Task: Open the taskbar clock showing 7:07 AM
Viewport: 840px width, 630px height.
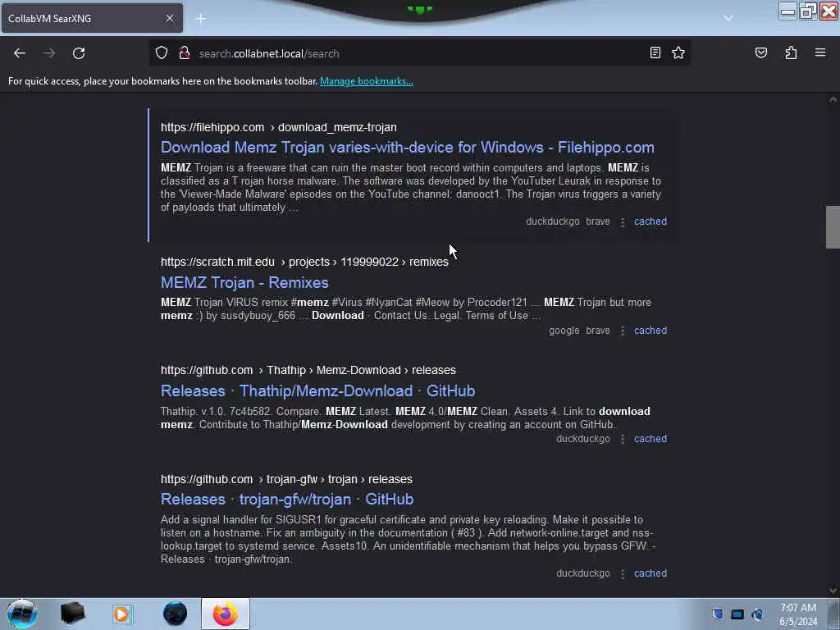Action: 798,614
